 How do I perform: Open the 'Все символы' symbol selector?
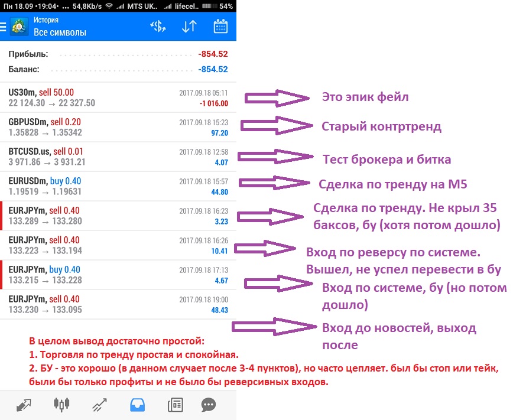point(60,32)
